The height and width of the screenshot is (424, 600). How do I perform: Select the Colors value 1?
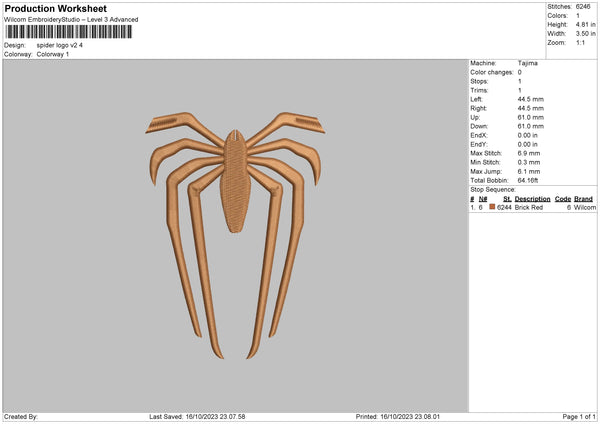pos(578,16)
